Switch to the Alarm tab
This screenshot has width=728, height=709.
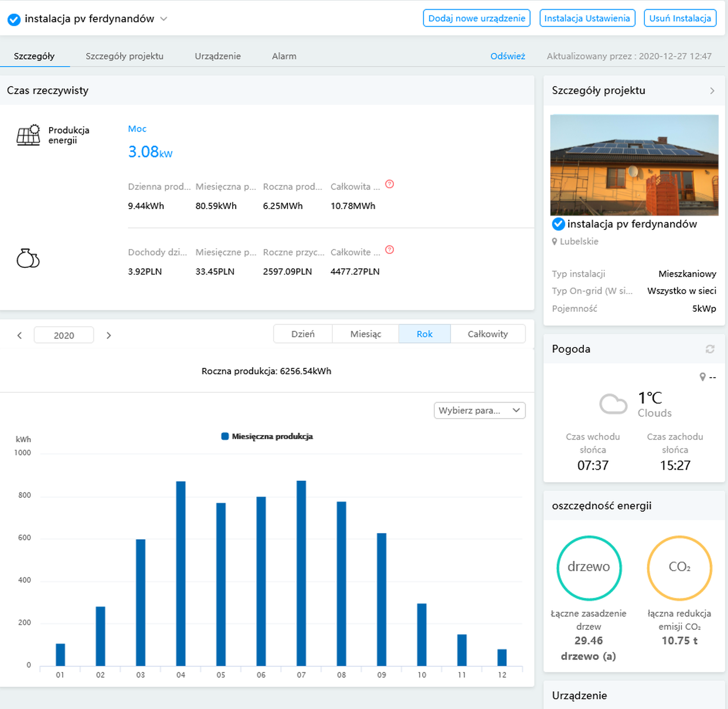[x=284, y=56]
